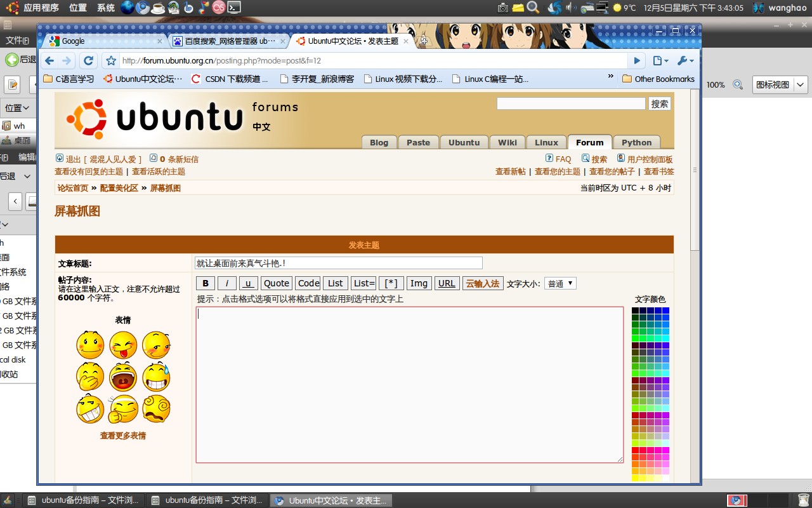The height and width of the screenshot is (508, 812).
Task: Click the 云输入法 button
Action: (x=483, y=283)
